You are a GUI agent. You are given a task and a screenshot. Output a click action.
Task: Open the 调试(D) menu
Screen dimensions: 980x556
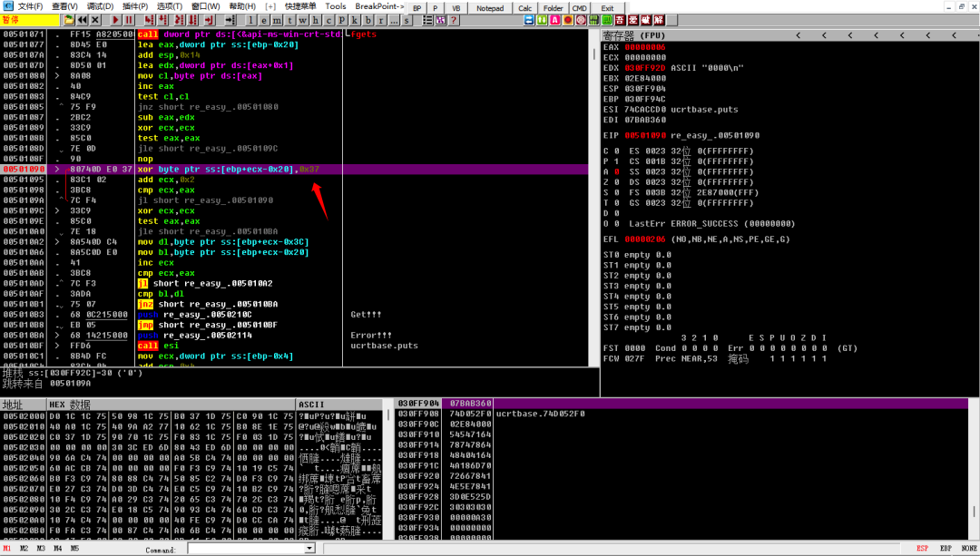click(100, 6)
